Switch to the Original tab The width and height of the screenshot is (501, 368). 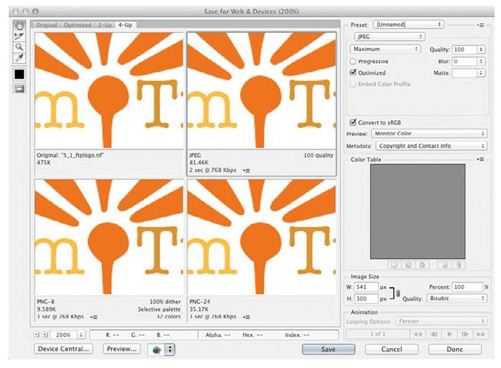point(47,25)
